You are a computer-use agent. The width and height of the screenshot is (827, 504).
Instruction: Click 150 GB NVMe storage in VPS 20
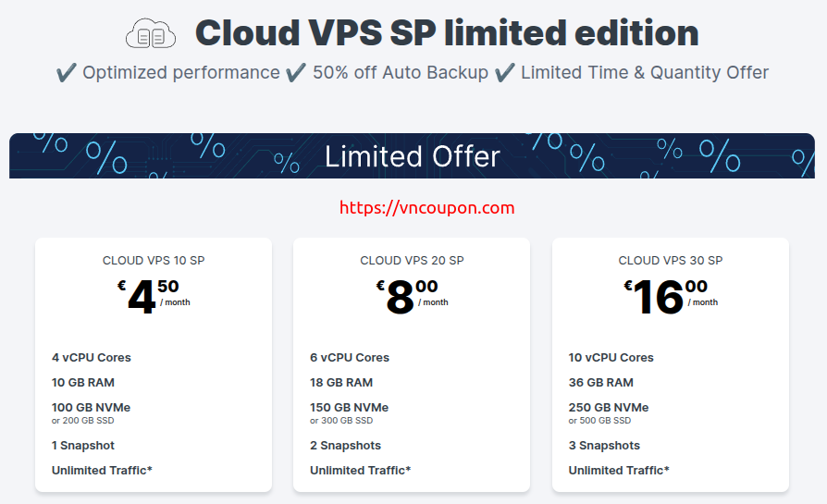click(x=349, y=408)
